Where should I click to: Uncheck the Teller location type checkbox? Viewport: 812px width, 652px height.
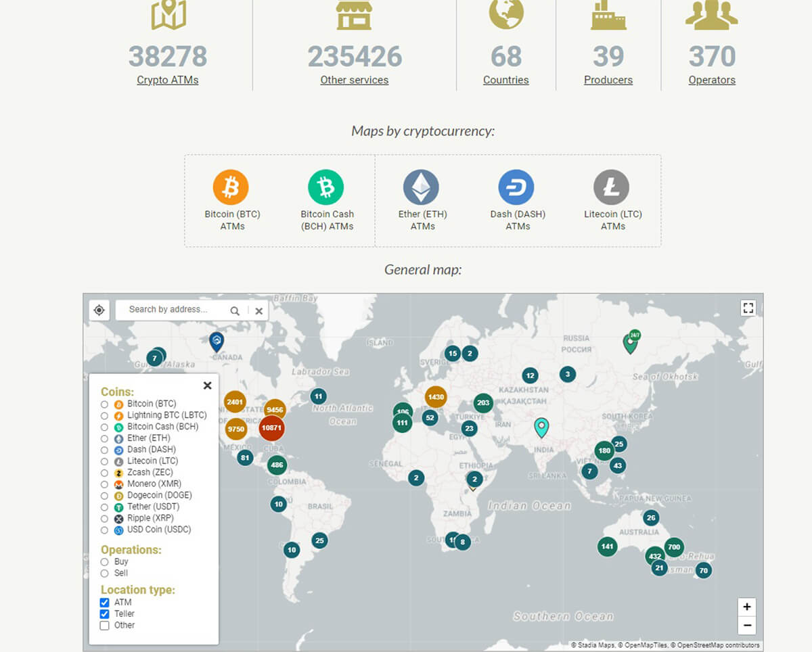105,614
